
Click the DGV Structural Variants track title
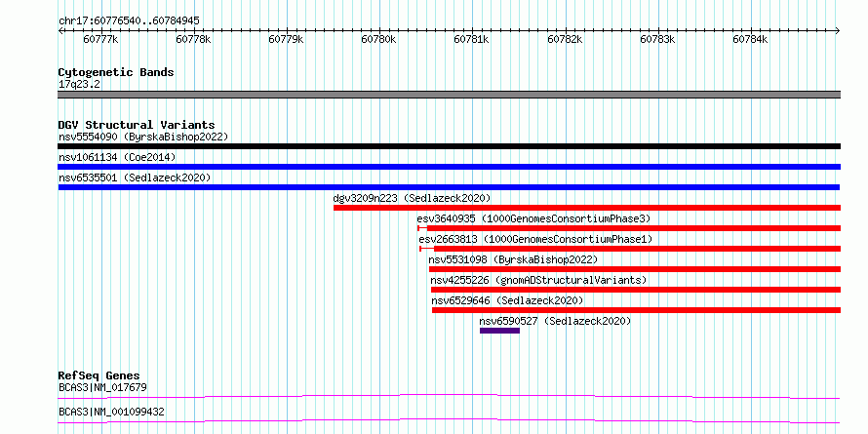(137, 125)
